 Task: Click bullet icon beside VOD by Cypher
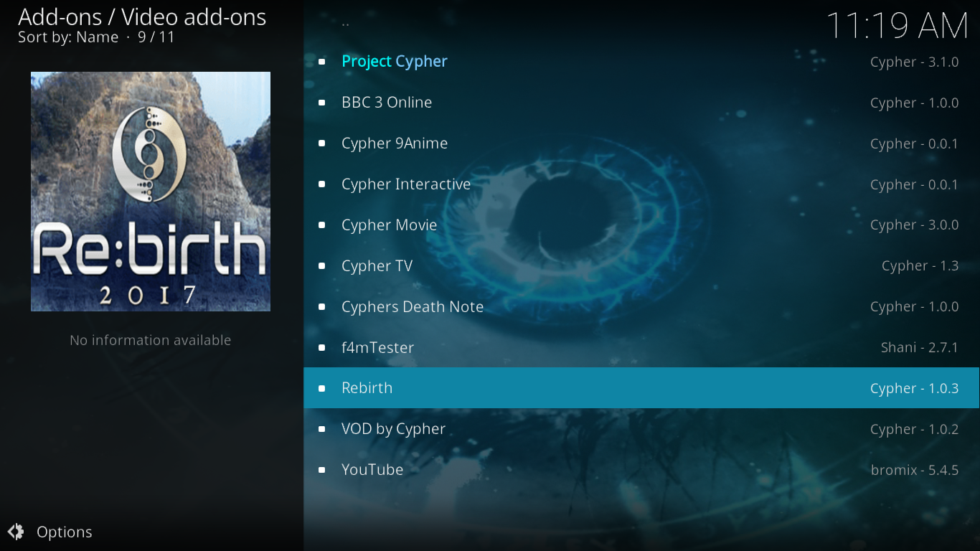click(322, 429)
